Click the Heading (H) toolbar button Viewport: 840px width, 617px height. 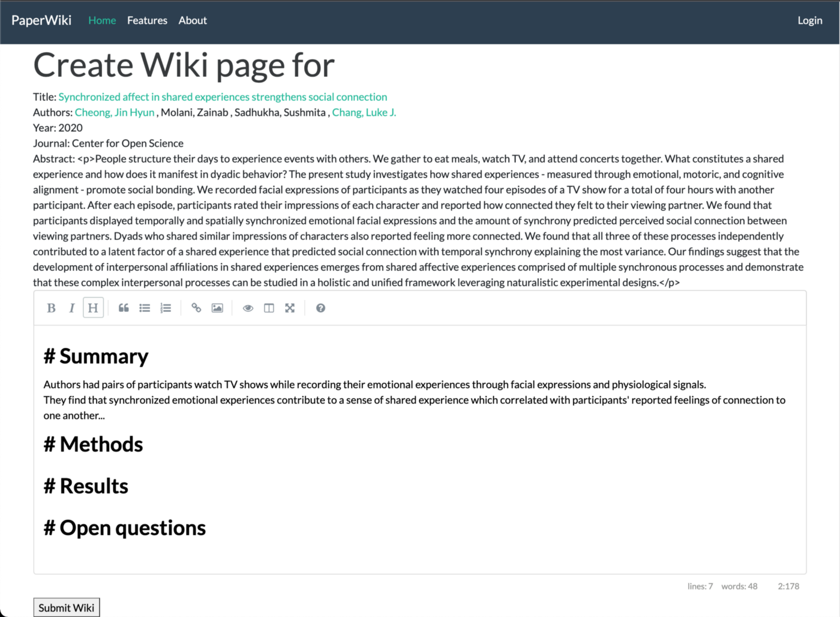coord(93,308)
